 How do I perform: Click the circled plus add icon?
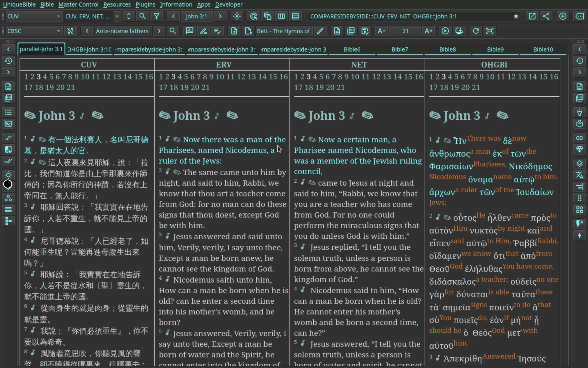pyautogui.click(x=563, y=16)
